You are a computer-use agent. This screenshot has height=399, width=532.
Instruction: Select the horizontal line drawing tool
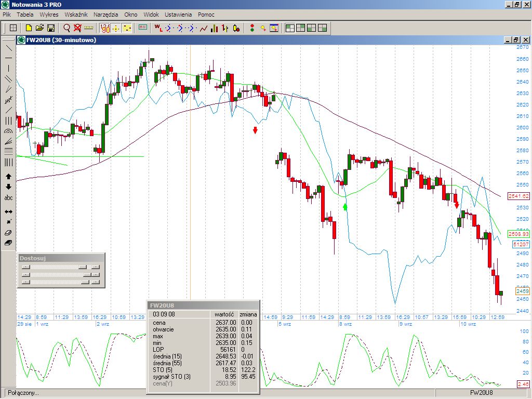[x=8, y=58]
